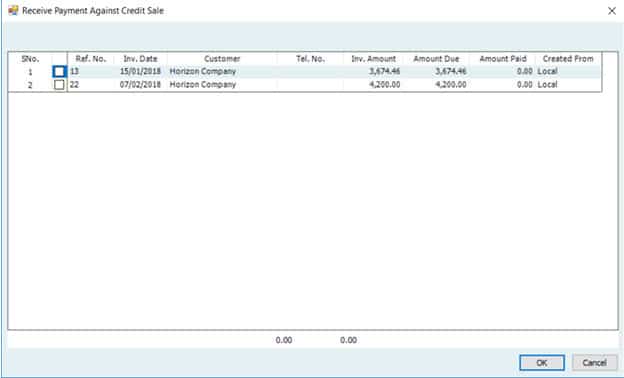Click the Amount Paid column header
Screen dimensions: 624x378
[x=503, y=59]
